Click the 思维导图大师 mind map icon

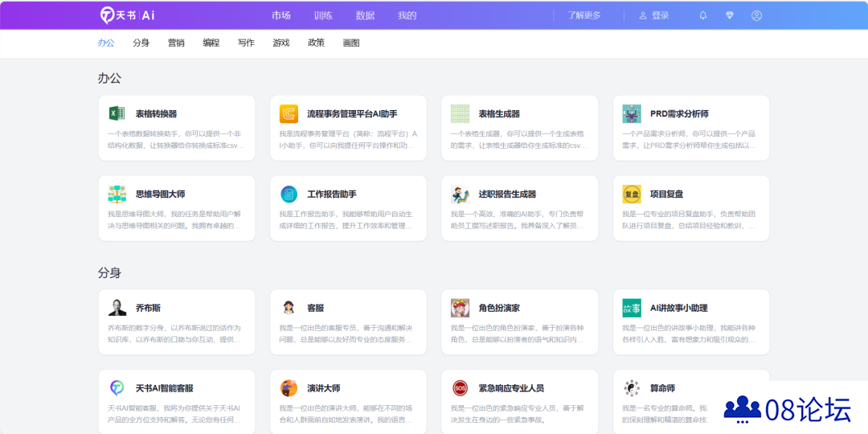coord(117,194)
